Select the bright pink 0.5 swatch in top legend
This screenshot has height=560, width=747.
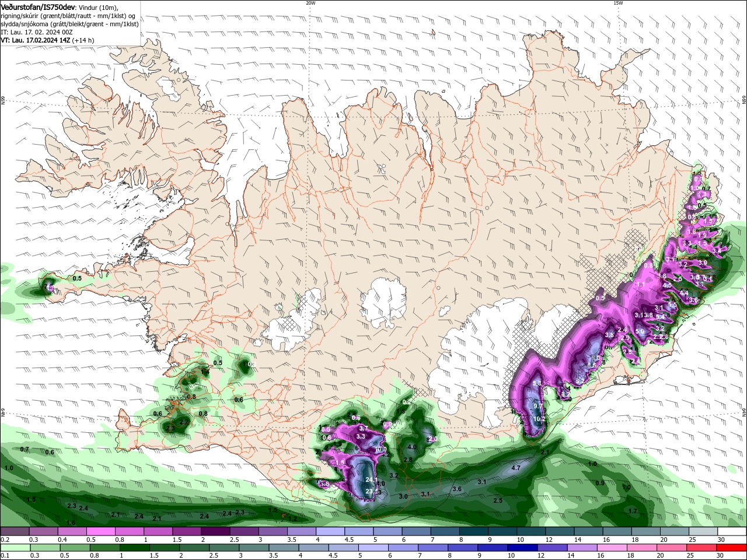point(102,531)
